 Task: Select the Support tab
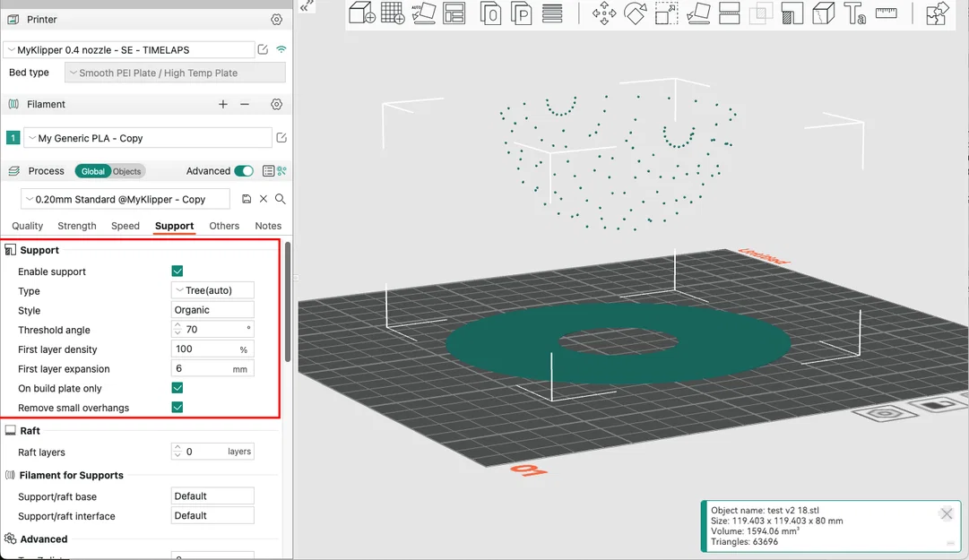[x=174, y=226]
